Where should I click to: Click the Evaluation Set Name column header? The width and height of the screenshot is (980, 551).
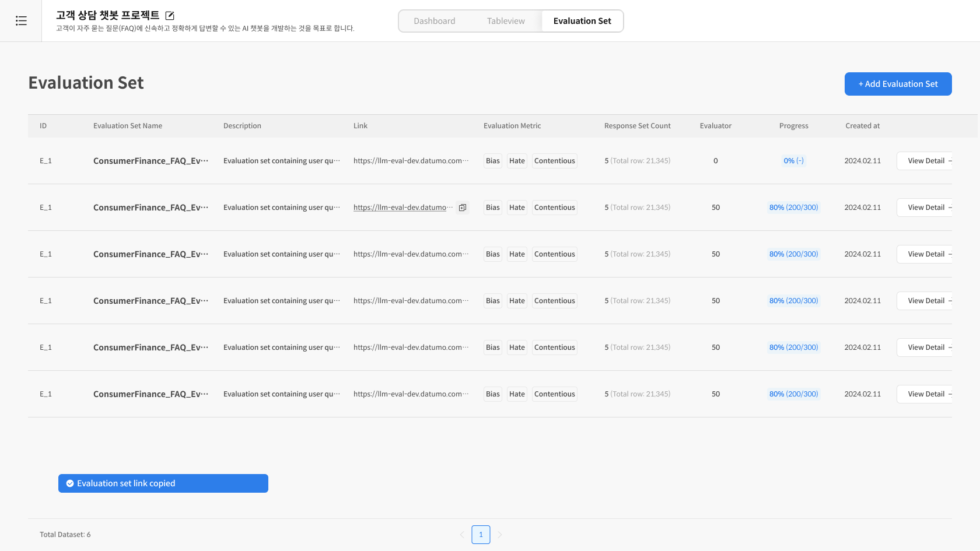coord(128,126)
